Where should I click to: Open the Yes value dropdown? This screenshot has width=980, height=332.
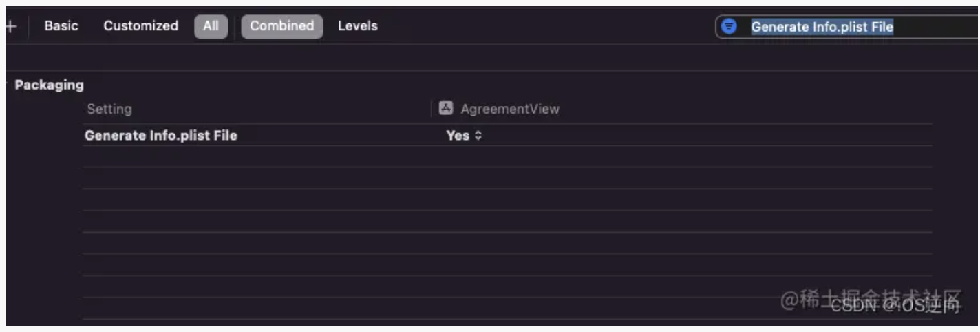(x=464, y=136)
